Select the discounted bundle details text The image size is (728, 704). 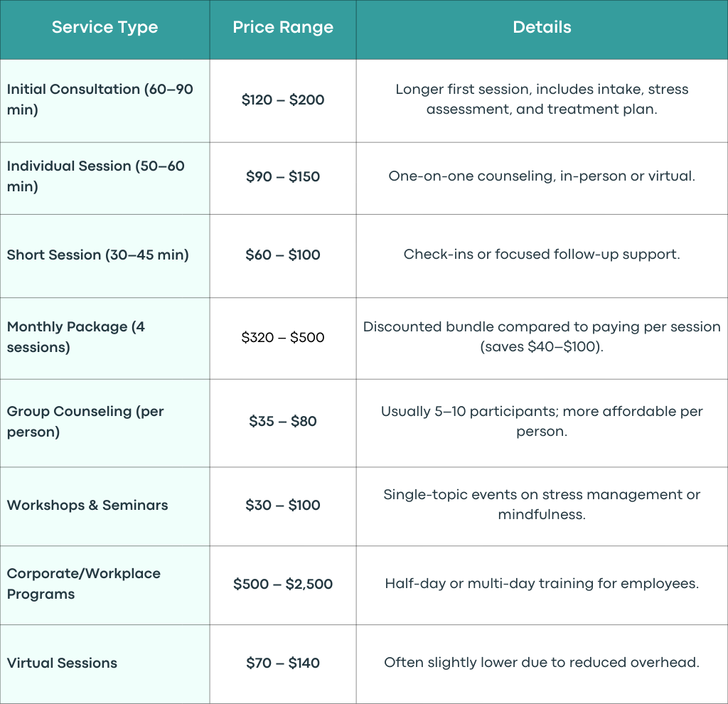(542, 336)
